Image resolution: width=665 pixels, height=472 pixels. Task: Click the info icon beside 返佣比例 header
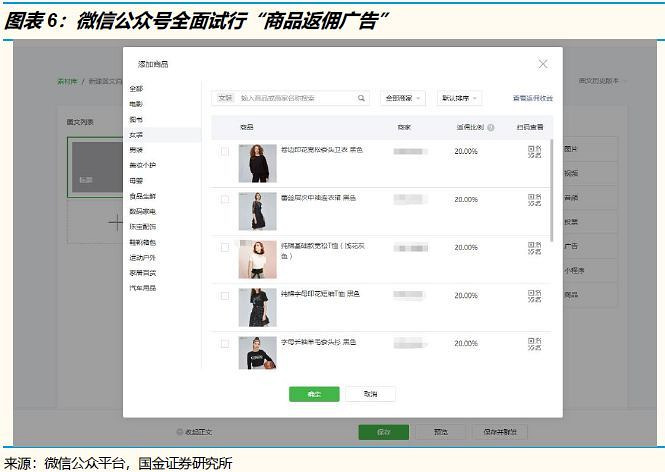click(x=491, y=127)
